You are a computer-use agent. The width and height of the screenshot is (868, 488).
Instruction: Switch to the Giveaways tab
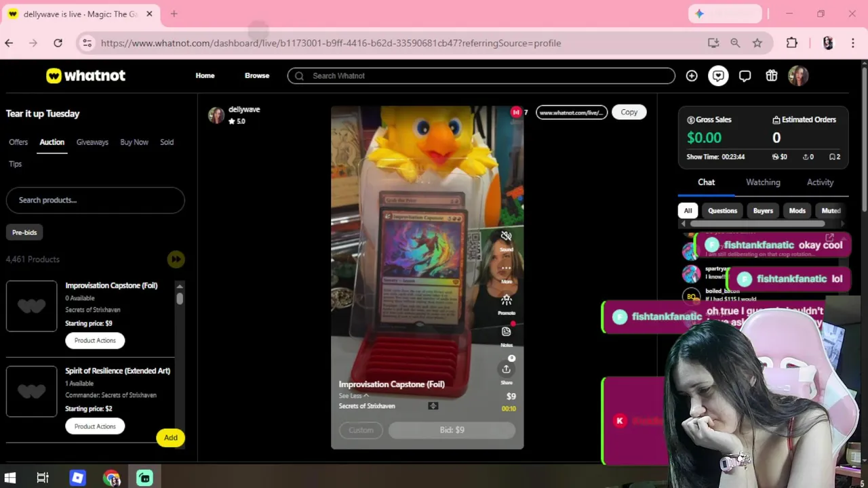[92, 142]
